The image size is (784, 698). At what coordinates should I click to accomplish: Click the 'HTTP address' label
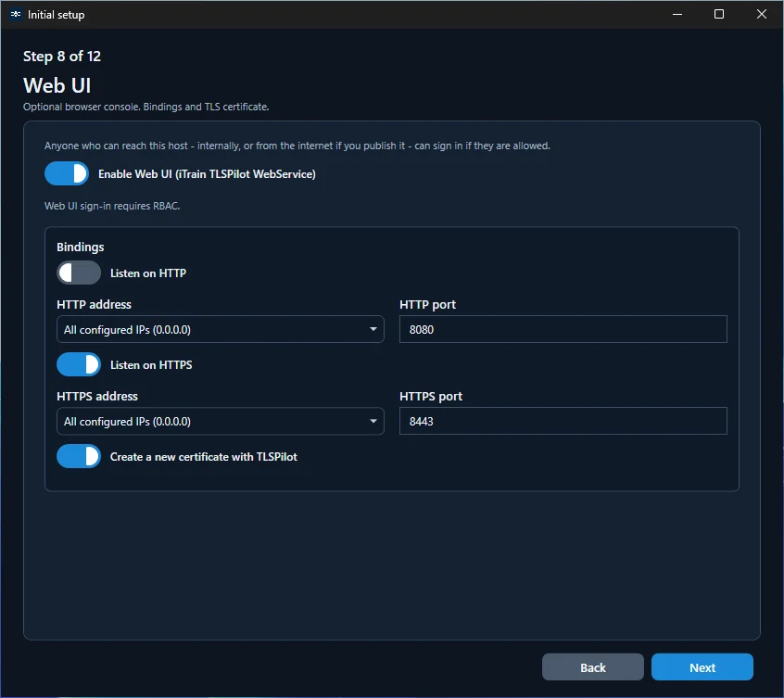point(94,304)
